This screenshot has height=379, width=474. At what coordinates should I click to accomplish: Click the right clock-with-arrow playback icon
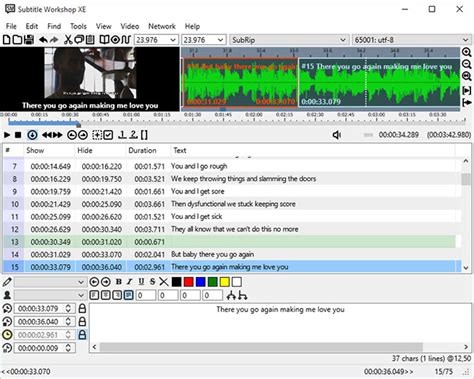coord(83,135)
